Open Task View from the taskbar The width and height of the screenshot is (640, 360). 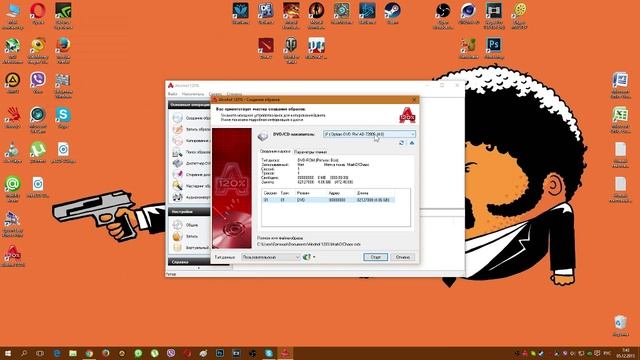coord(40,353)
